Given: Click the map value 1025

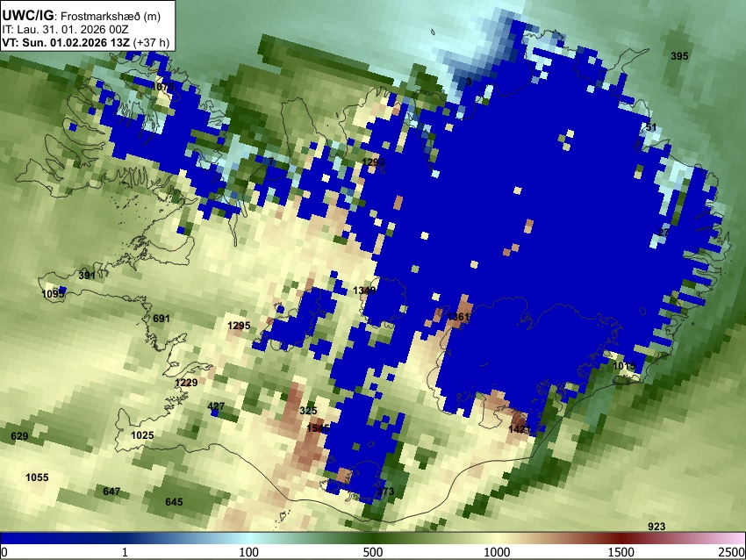Looking at the screenshot, I should point(142,435).
